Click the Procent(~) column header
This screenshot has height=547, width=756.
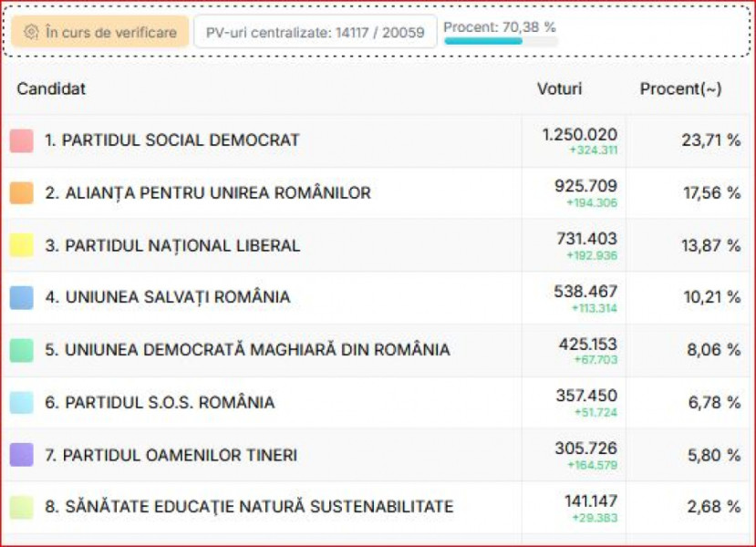pos(680,88)
